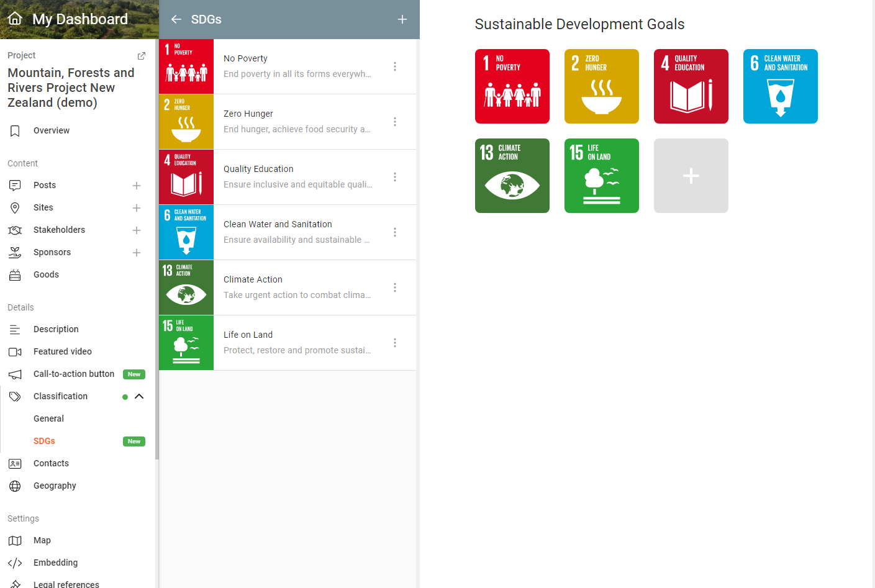Select the Life on Land list thumbnail
Image resolution: width=875 pixels, height=588 pixels.
(x=186, y=343)
